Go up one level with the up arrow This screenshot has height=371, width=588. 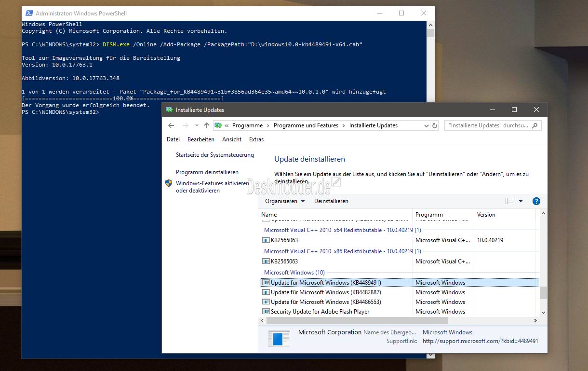207,125
